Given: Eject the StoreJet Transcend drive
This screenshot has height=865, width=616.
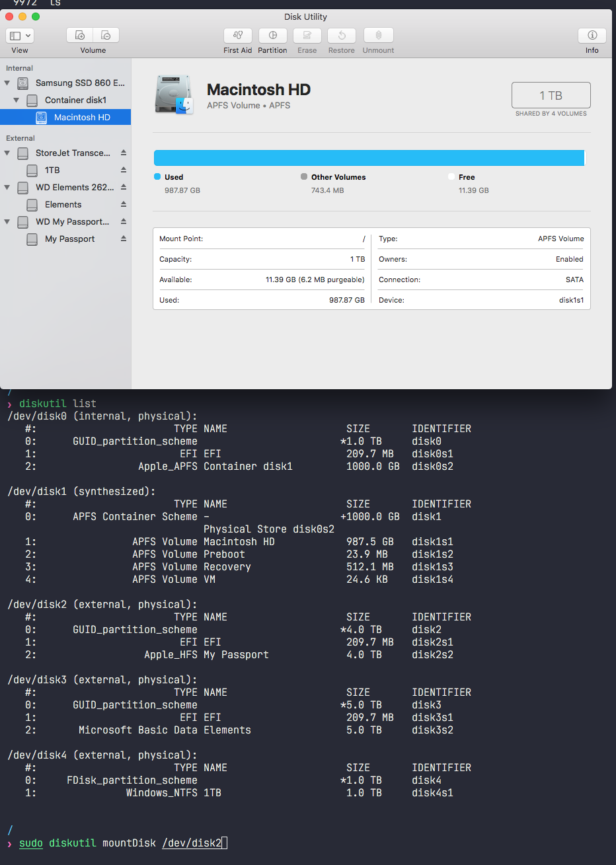Looking at the screenshot, I should click(x=124, y=153).
